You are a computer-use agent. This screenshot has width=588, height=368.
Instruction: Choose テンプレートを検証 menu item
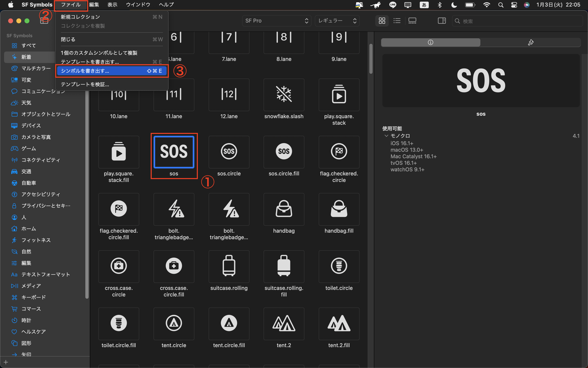(x=112, y=84)
